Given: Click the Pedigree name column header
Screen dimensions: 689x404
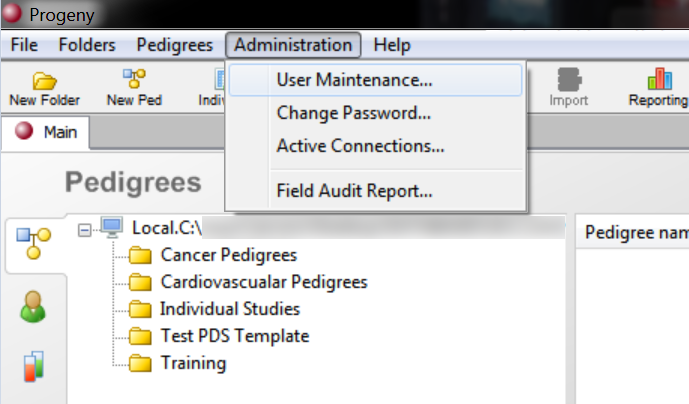Looking at the screenshot, I should coord(633,232).
